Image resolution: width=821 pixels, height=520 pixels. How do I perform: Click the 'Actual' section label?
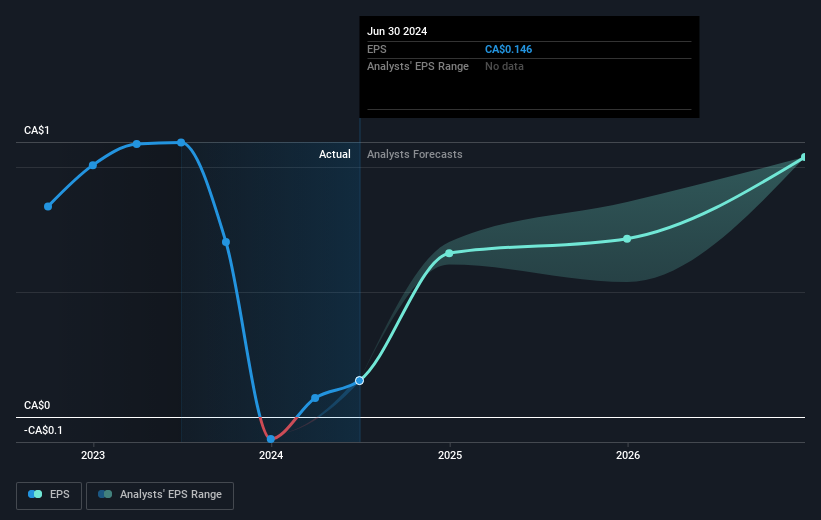(335, 154)
